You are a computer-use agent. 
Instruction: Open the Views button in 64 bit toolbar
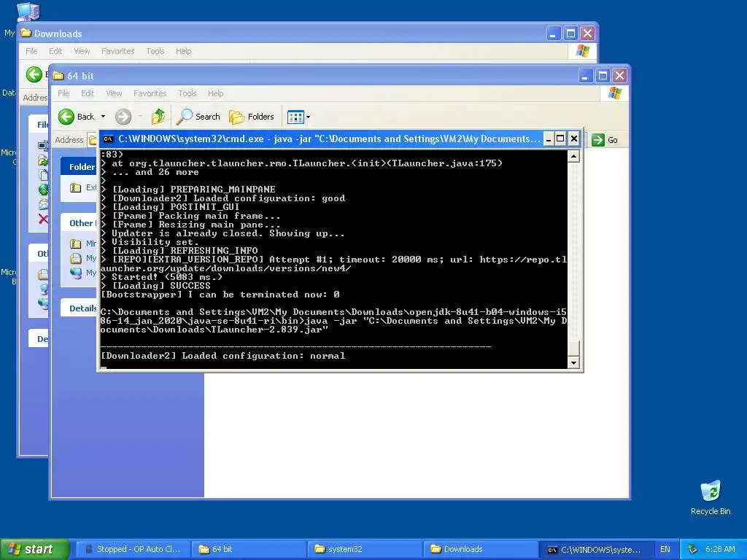295,117
